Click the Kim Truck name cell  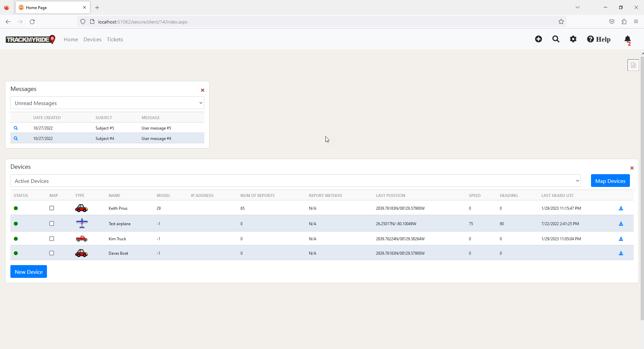click(x=117, y=239)
